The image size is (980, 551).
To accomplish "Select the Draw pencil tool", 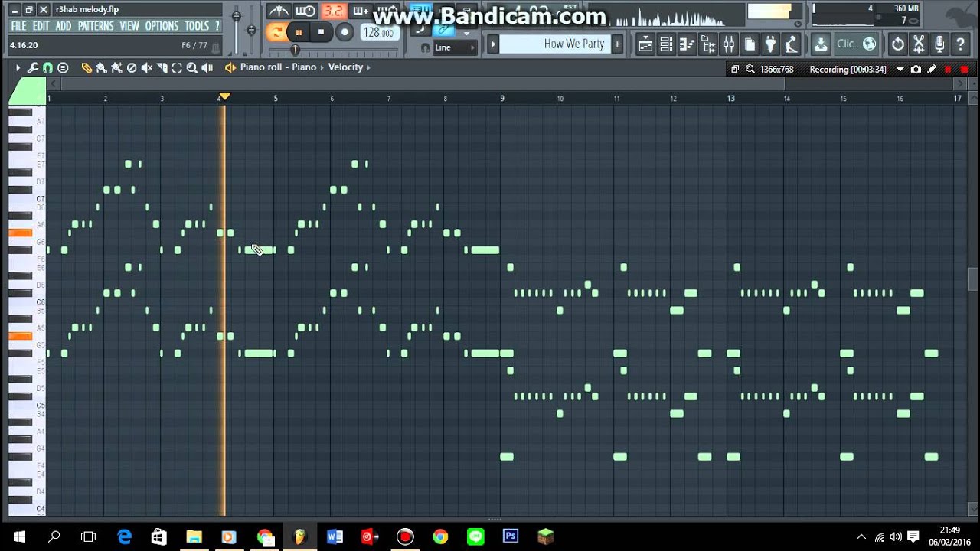I will pyautogui.click(x=87, y=67).
